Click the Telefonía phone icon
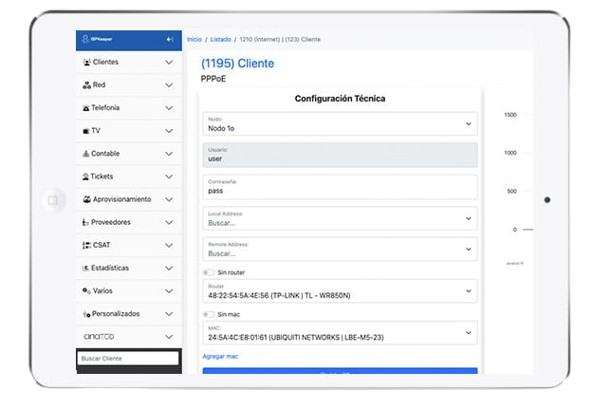 click(86, 108)
